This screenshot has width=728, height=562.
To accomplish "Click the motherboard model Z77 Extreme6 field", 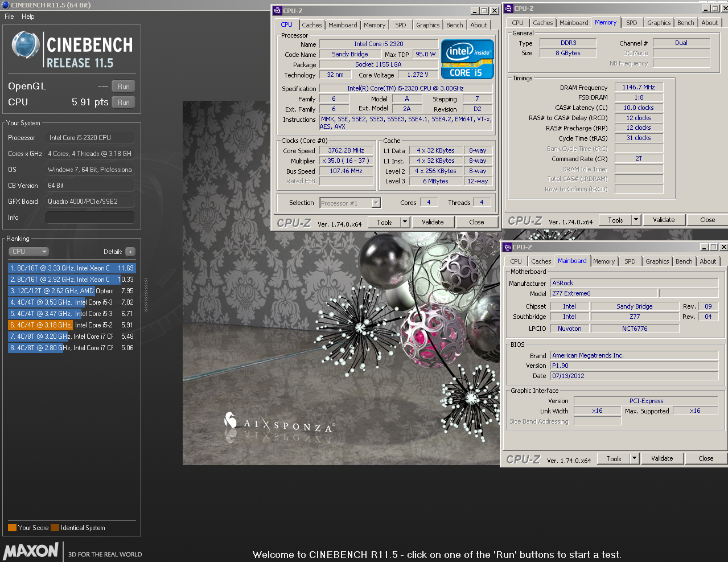I will (x=604, y=294).
